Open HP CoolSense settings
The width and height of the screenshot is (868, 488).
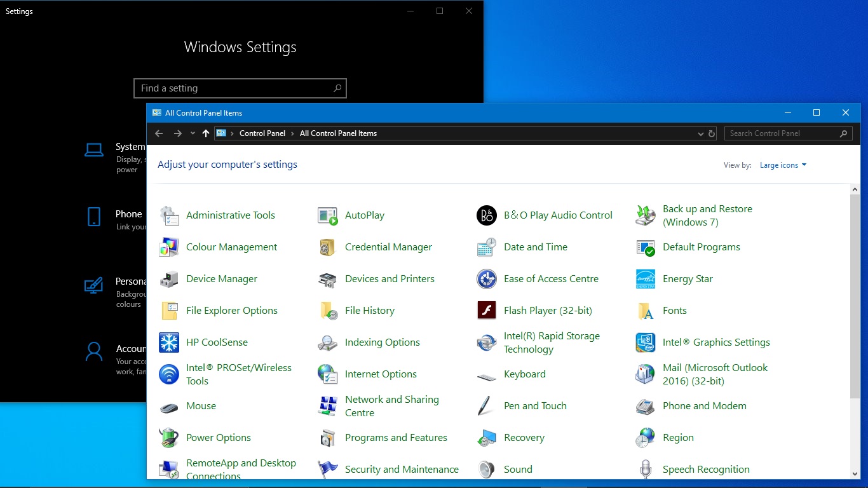[215, 342]
